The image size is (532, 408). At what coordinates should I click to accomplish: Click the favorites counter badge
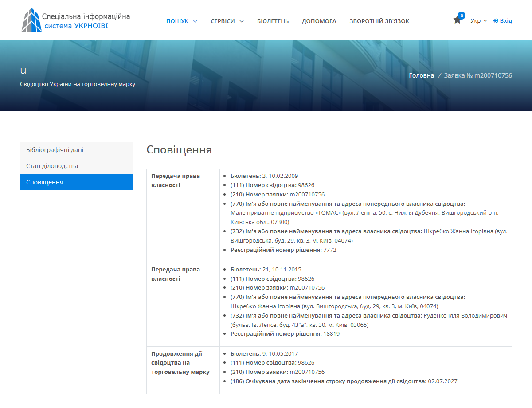[x=462, y=16]
